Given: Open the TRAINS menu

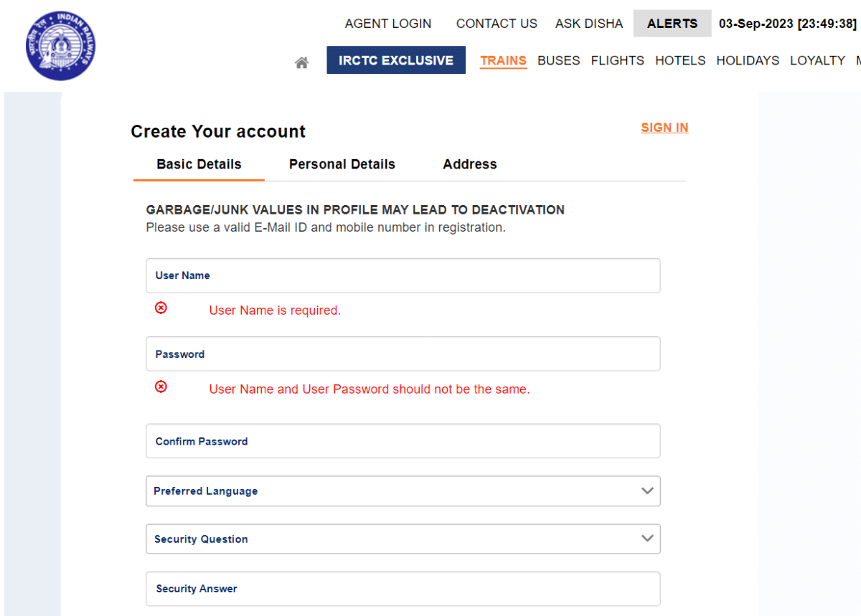Looking at the screenshot, I should pos(503,61).
